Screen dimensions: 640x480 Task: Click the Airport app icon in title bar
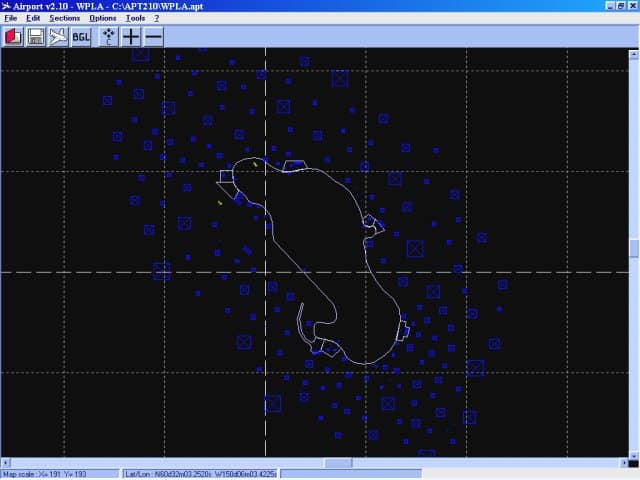[x=8, y=6]
